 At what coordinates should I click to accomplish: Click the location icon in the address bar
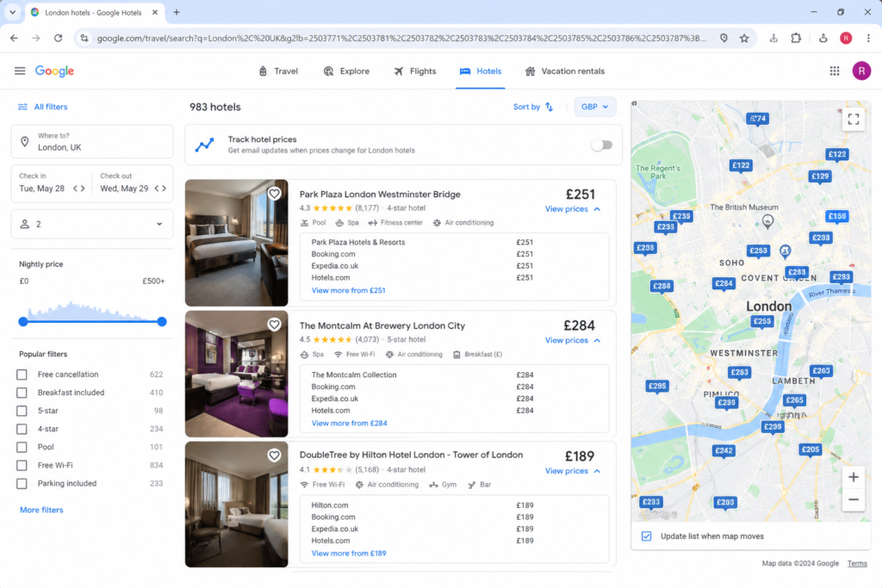click(x=724, y=38)
